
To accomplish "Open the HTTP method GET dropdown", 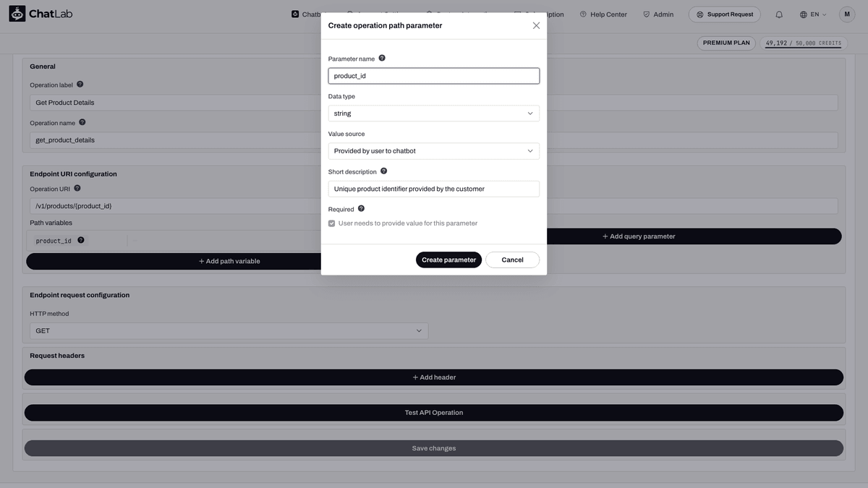I will [229, 330].
